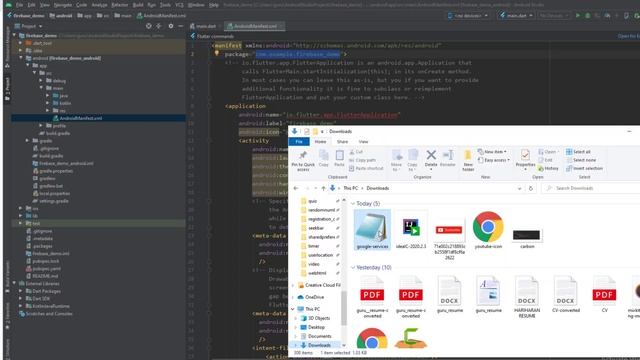Click This PC in the address breadcrumb
The height and width of the screenshot is (360, 640).
pyautogui.click(x=351, y=188)
